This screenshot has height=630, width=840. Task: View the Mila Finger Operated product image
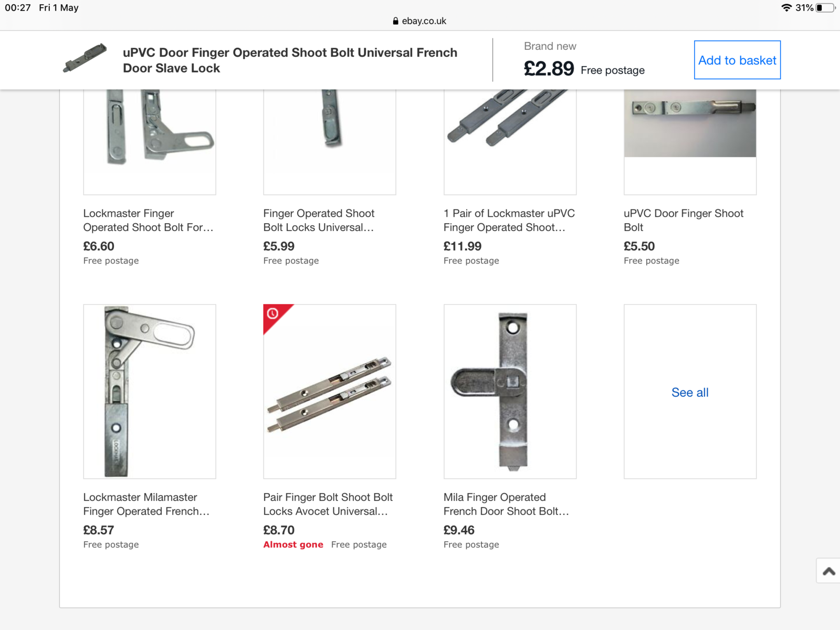click(510, 392)
